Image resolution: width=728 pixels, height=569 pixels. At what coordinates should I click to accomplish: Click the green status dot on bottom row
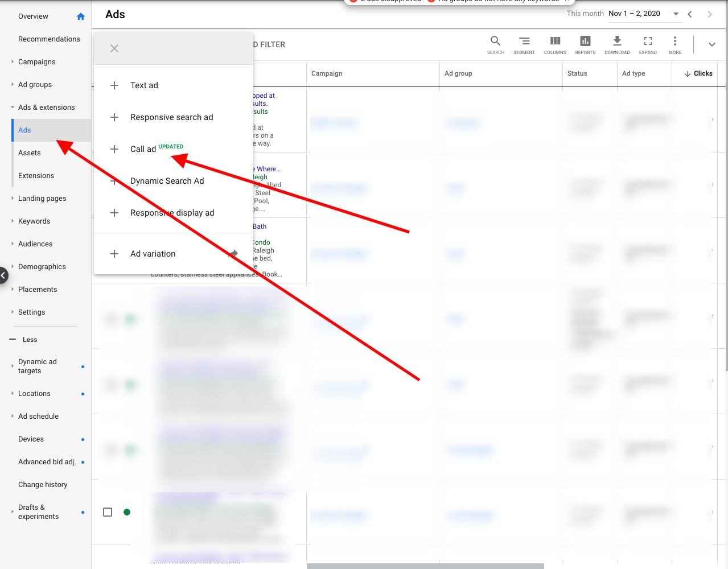tap(127, 512)
